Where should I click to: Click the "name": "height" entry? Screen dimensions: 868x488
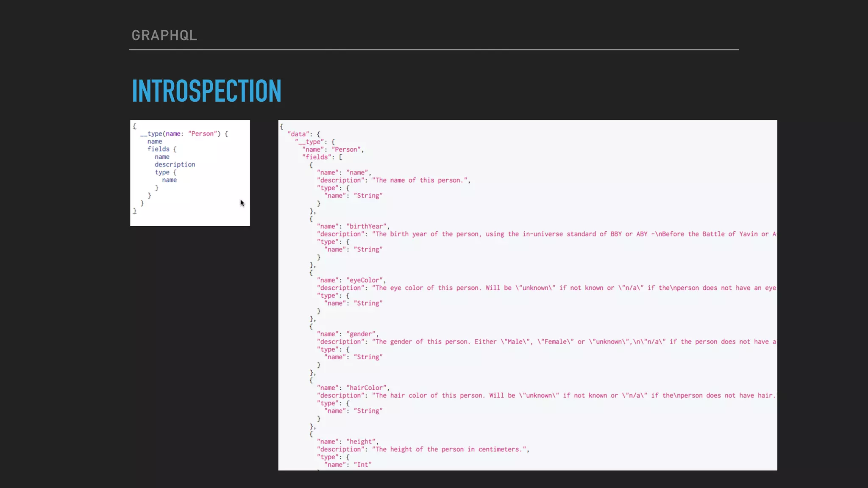348,442
